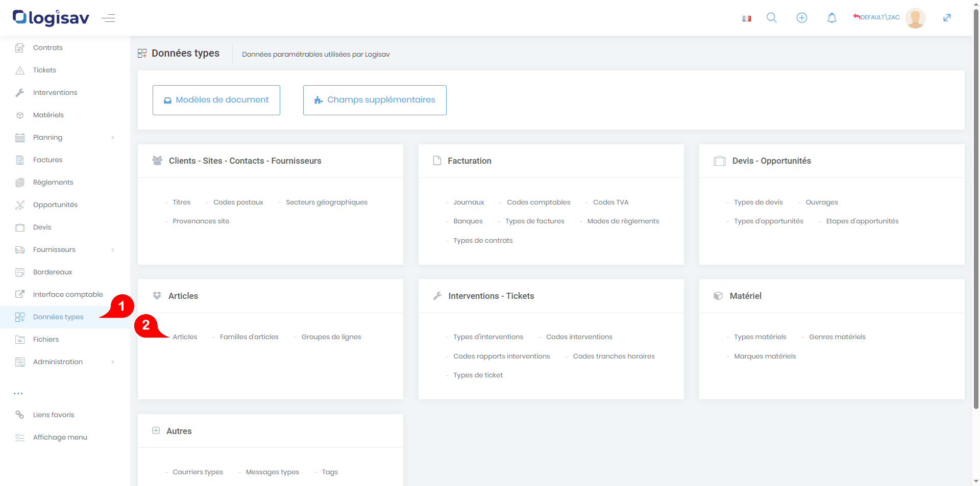This screenshot has height=486, width=980.
Task: Open the notifications bell
Action: point(831,18)
